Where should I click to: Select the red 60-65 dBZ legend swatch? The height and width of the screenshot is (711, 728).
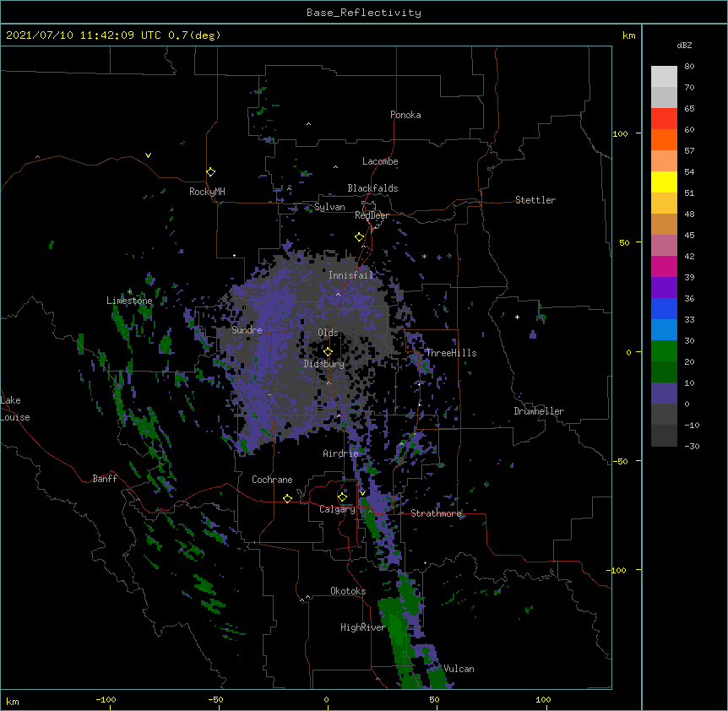click(x=664, y=119)
